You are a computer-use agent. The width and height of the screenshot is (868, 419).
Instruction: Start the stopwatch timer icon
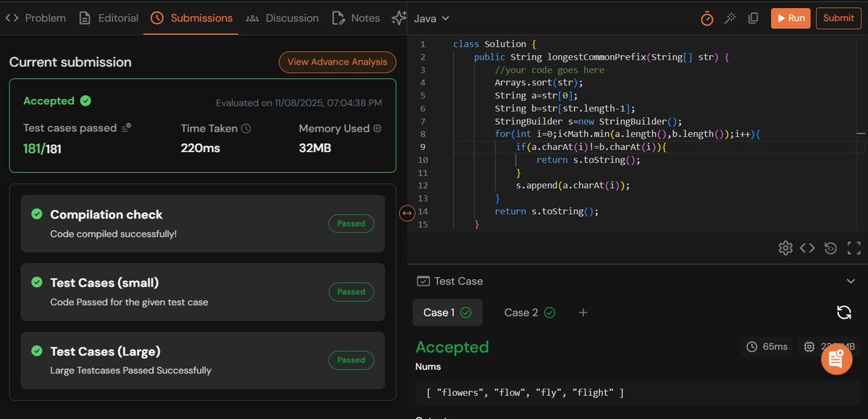[707, 18]
